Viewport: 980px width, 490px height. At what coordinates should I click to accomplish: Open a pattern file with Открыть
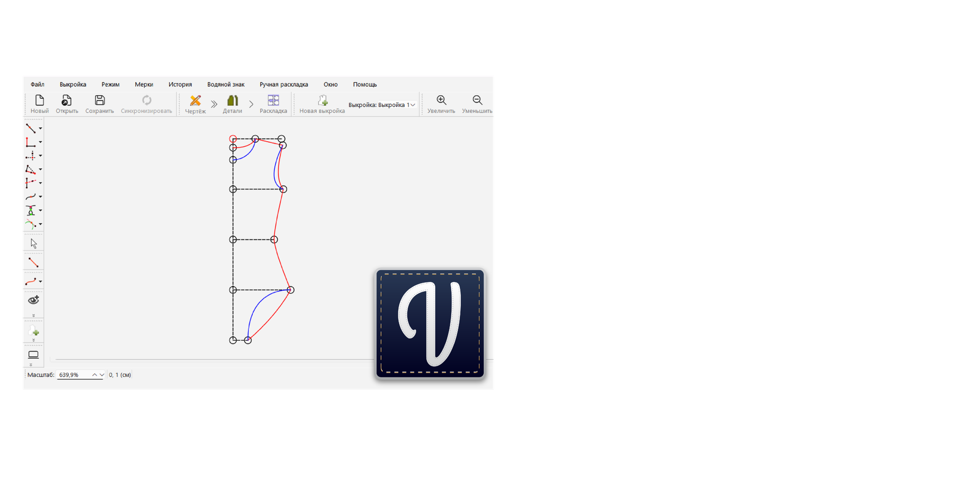pos(67,104)
